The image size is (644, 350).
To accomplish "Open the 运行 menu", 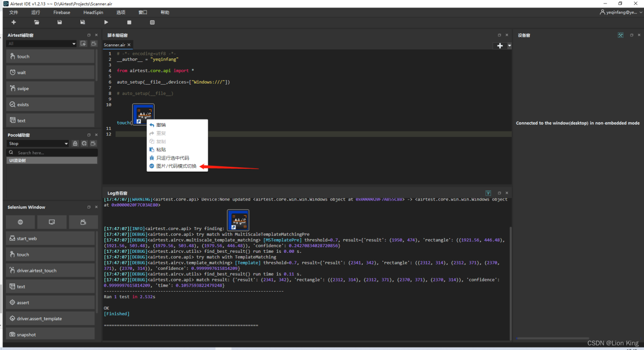I will tap(36, 12).
